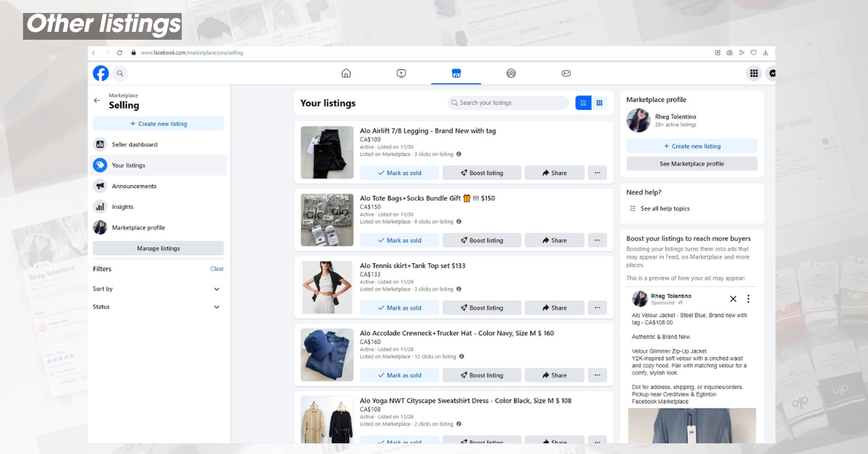
Task: Mark Alo Tote Bags bundle as sold
Action: point(399,240)
